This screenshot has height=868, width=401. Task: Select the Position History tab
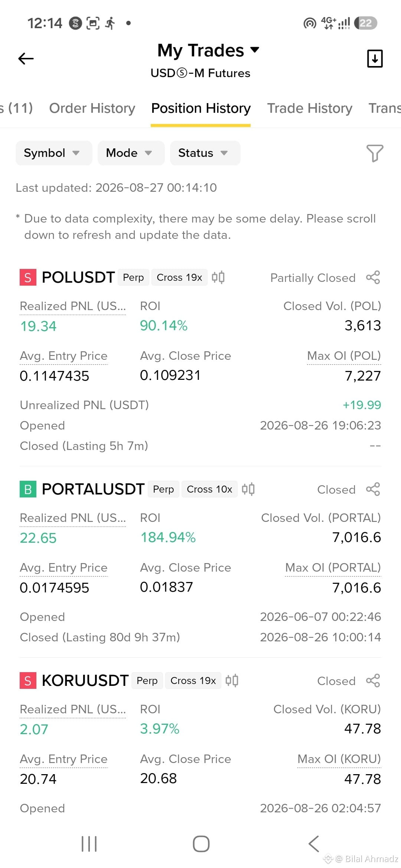click(x=201, y=108)
